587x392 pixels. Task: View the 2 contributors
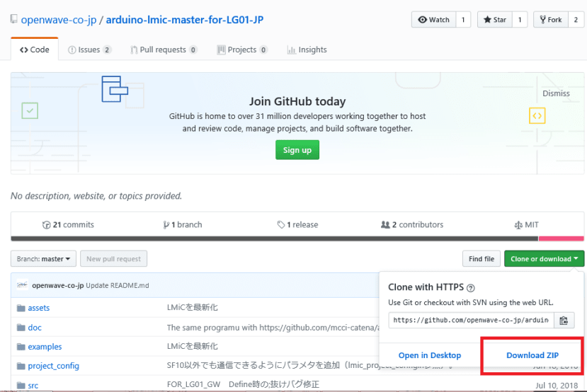[412, 225]
